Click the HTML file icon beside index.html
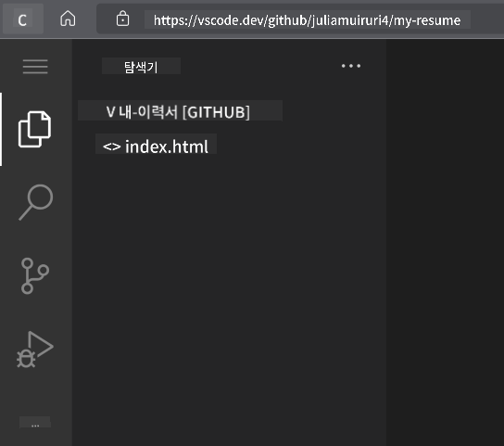The image size is (504, 446). [111, 147]
